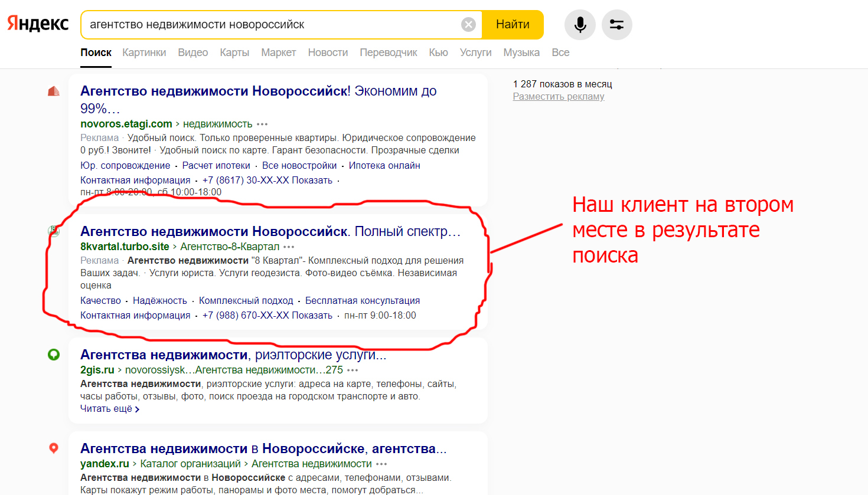Open the Маркет tab
The image size is (868, 495).
279,53
